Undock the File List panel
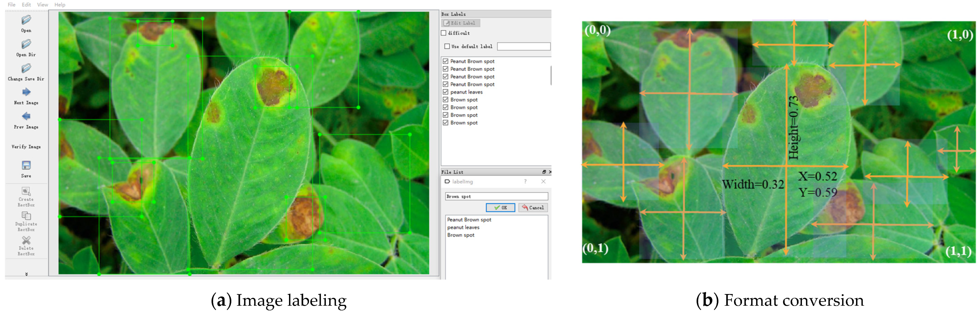The height and width of the screenshot is (312, 980). (x=544, y=172)
